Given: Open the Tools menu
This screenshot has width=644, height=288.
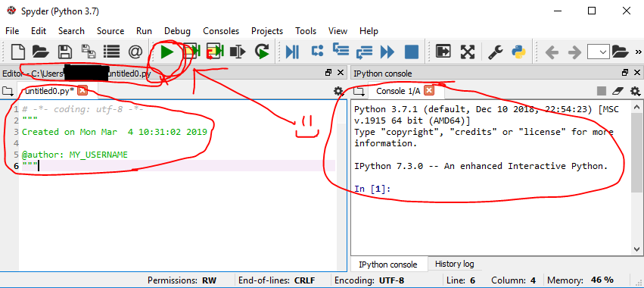Looking at the screenshot, I should coord(306,31).
